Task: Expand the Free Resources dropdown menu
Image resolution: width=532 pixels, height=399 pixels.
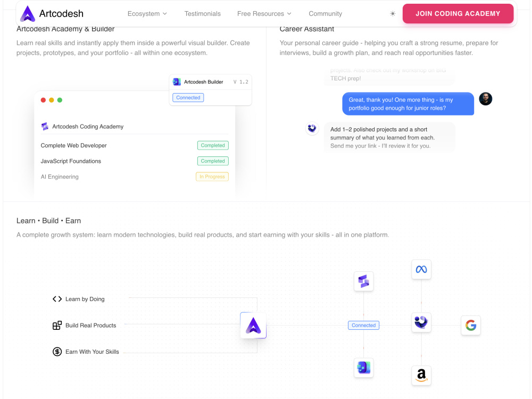Action: coord(264,14)
